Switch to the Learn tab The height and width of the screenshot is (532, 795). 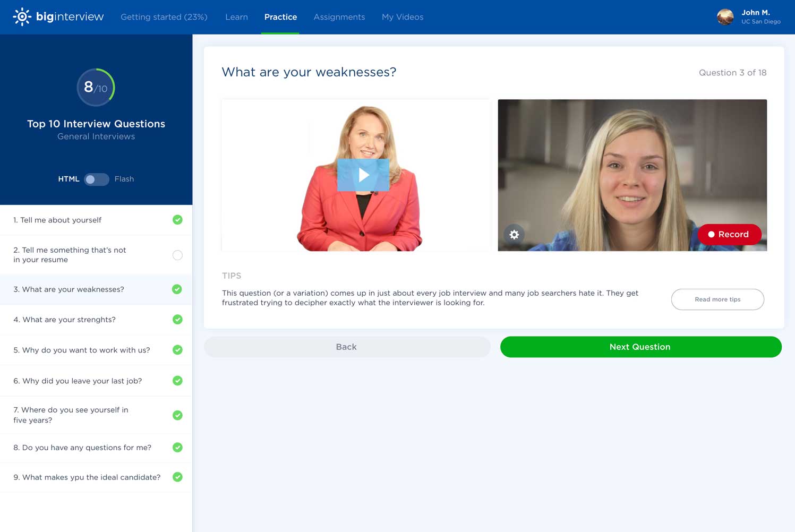[x=236, y=16]
